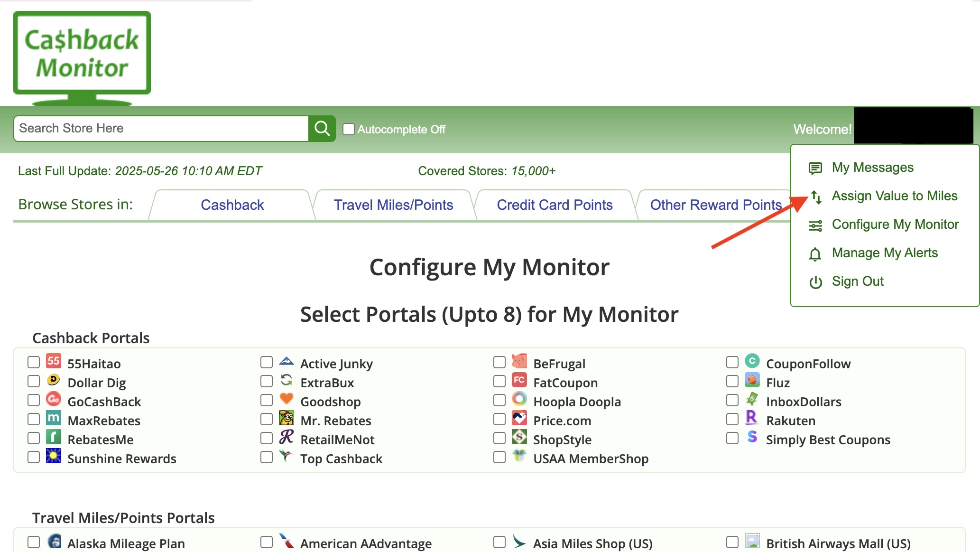
Task: Check the Fluz portal checkbox
Action: tap(732, 382)
